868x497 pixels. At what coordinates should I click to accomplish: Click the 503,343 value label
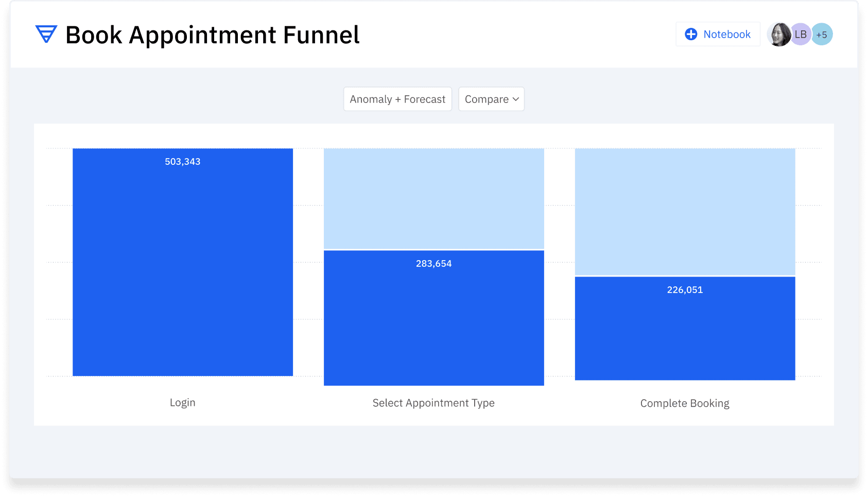click(183, 162)
